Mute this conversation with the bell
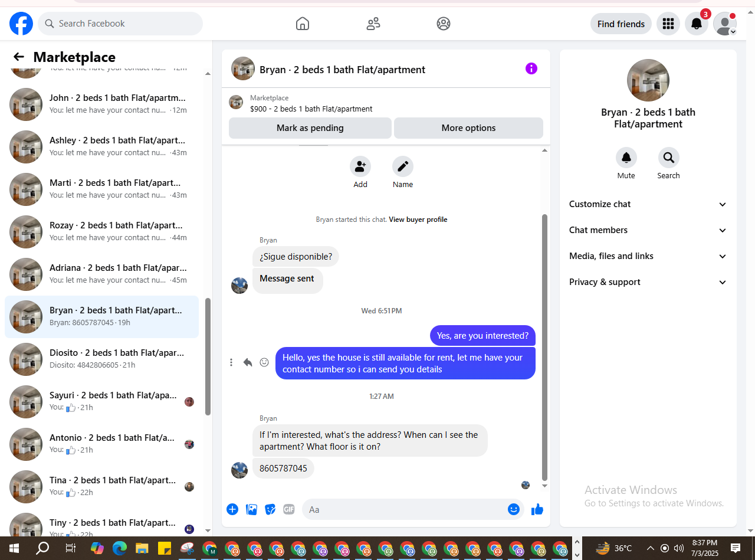This screenshot has width=755, height=560. (x=626, y=158)
